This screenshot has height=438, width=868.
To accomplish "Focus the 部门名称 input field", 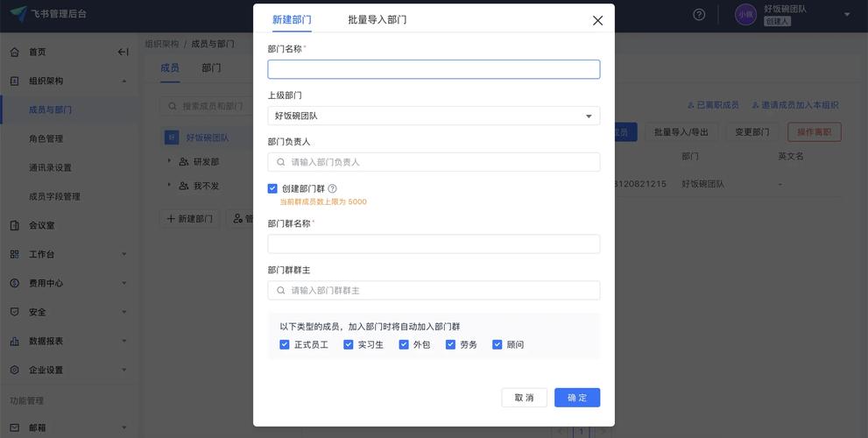I will coord(434,69).
